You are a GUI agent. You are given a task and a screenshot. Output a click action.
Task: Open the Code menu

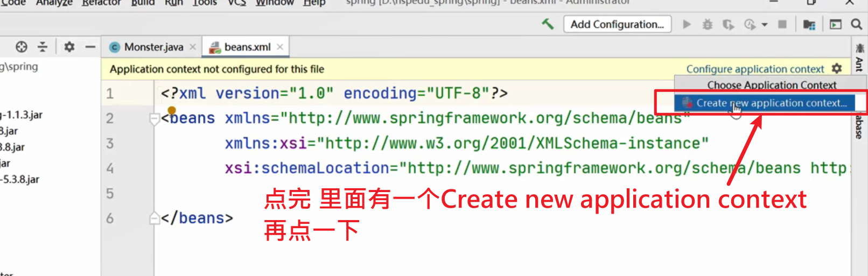[13, 3]
